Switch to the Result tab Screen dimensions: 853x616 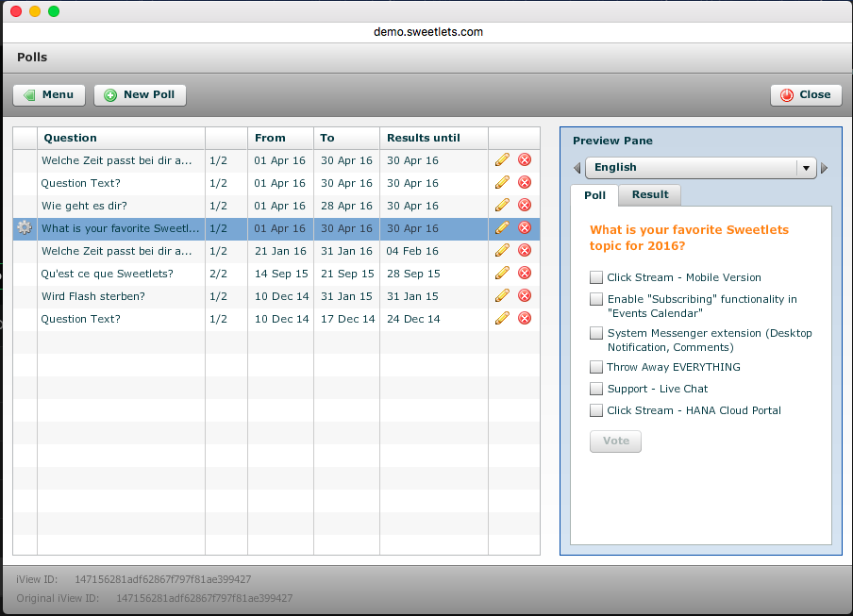click(650, 194)
